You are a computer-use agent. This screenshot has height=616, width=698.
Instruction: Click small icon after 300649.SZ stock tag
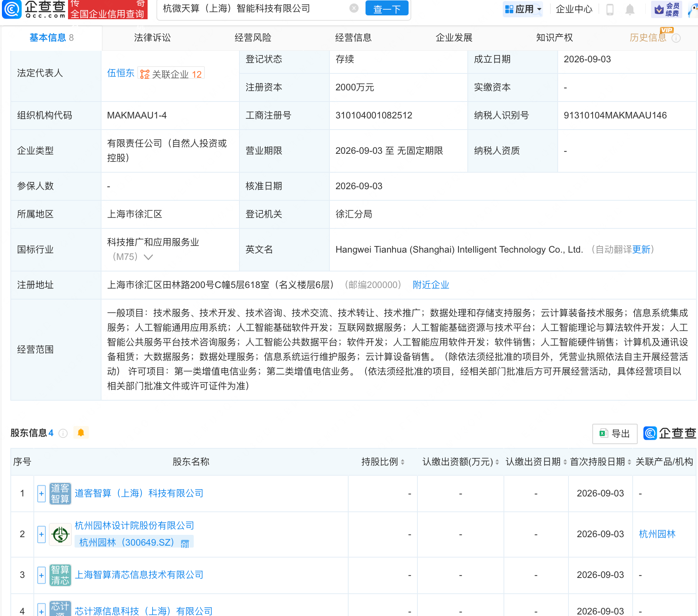point(185,543)
